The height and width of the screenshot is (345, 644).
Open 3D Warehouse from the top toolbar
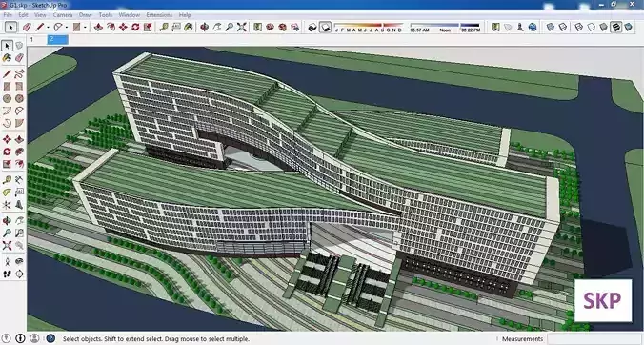pyautogui.click(x=270, y=27)
